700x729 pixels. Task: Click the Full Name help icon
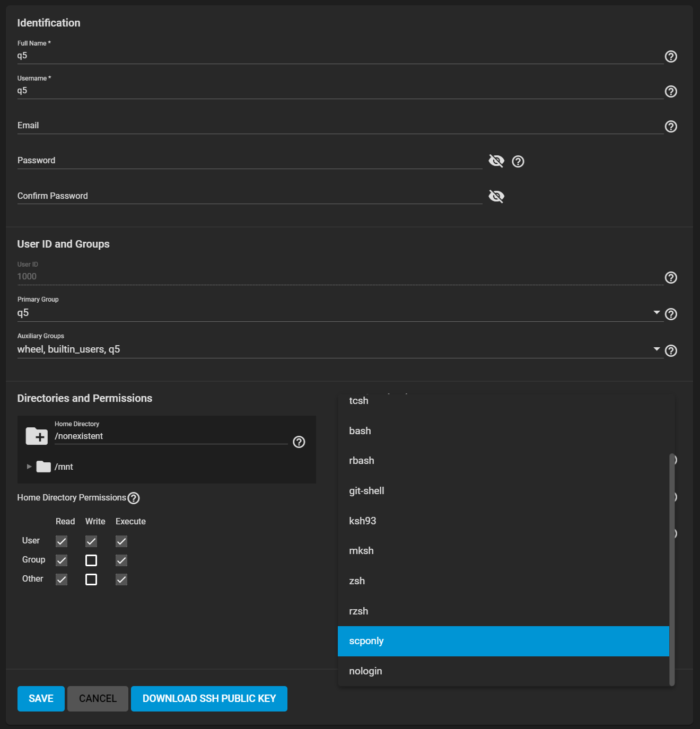click(671, 57)
